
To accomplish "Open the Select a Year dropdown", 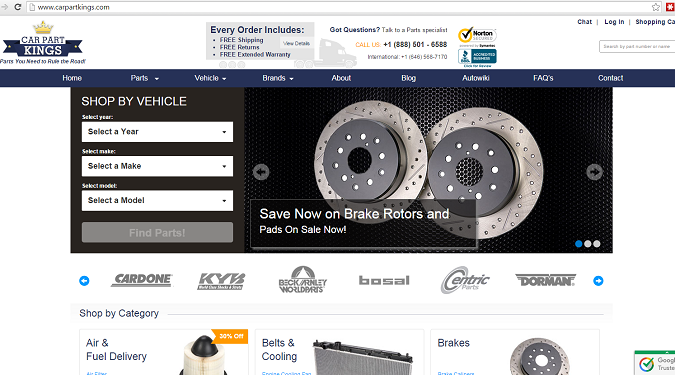I will (157, 132).
